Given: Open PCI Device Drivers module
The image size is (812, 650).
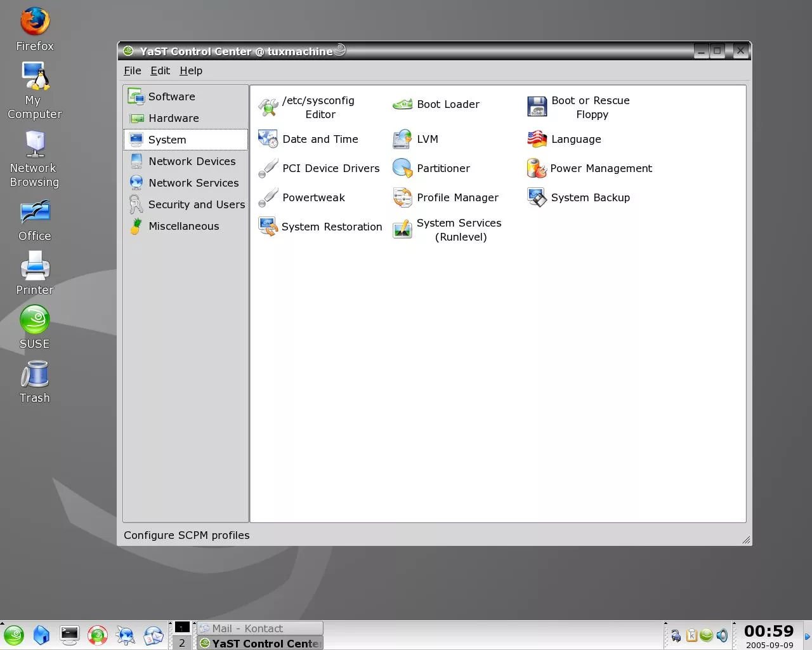Looking at the screenshot, I should (x=319, y=168).
